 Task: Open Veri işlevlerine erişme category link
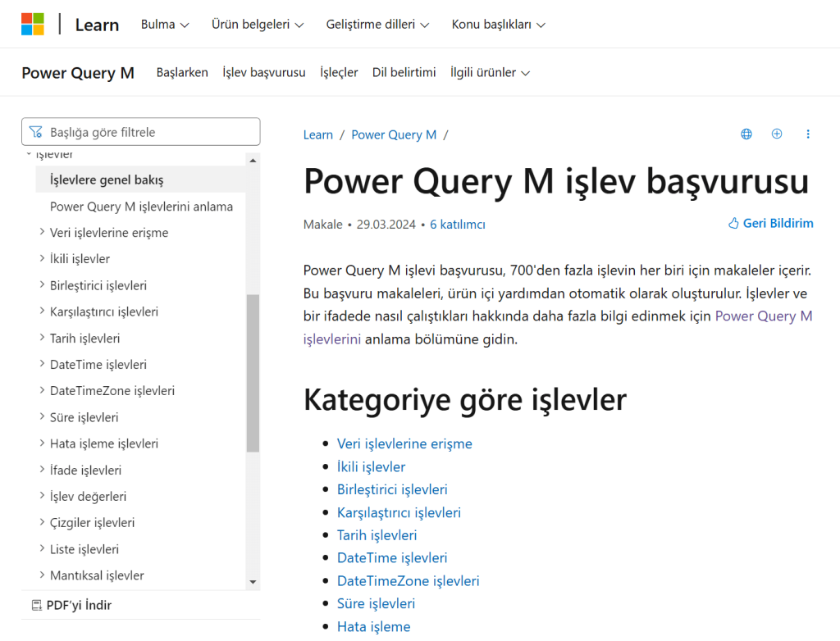tap(404, 443)
